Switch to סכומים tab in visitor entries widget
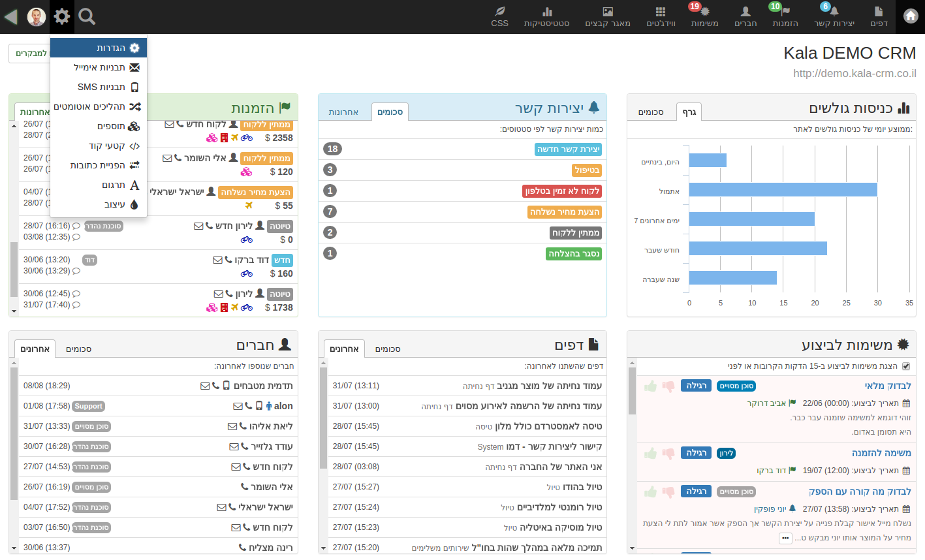The image size is (925, 560). click(650, 112)
